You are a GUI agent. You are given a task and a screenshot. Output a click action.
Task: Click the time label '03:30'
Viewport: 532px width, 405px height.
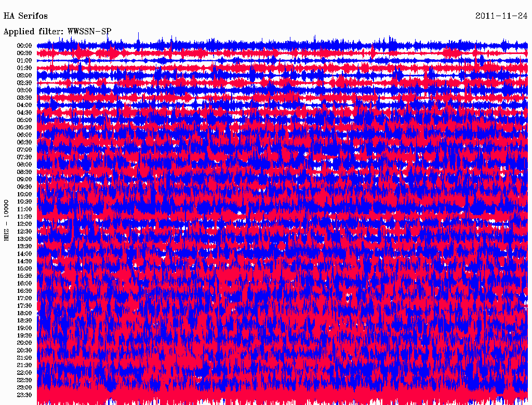24,98
